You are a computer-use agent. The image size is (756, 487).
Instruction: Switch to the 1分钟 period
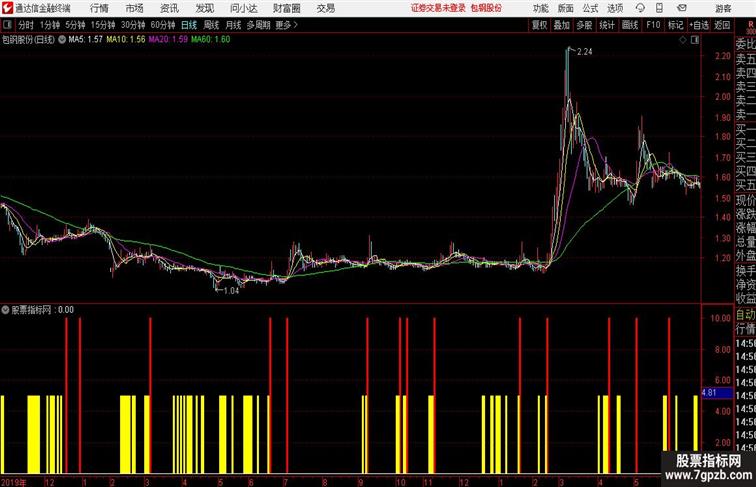[50, 25]
